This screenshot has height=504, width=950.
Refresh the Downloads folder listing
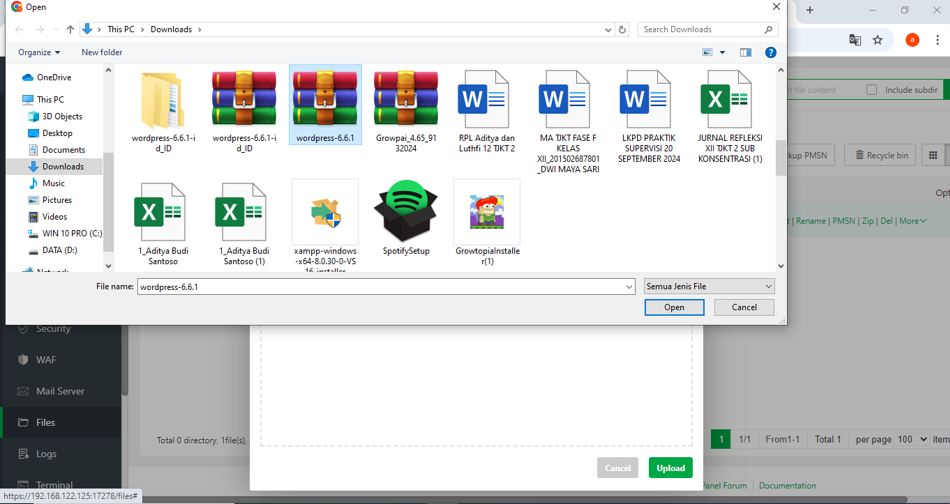[622, 29]
